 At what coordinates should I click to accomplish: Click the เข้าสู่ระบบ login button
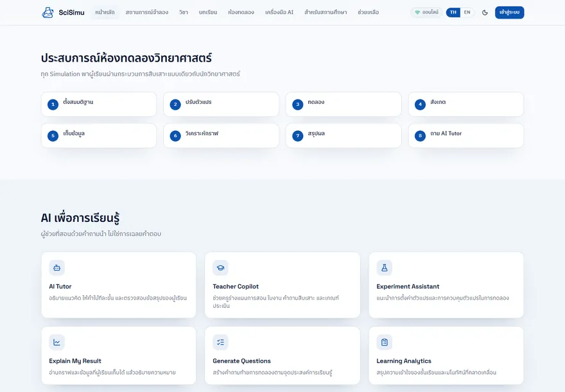click(510, 13)
